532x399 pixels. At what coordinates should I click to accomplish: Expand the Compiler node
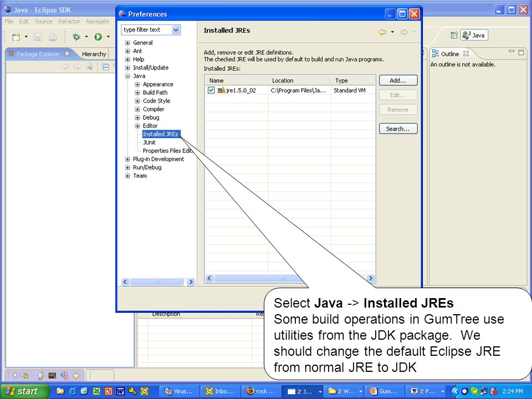(x=137, y=109)
